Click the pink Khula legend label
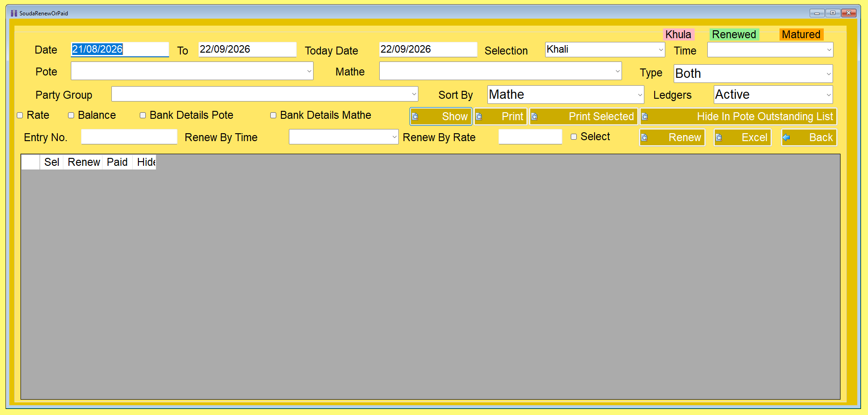This screenshot has width=868, height=415. click(678, 34)
